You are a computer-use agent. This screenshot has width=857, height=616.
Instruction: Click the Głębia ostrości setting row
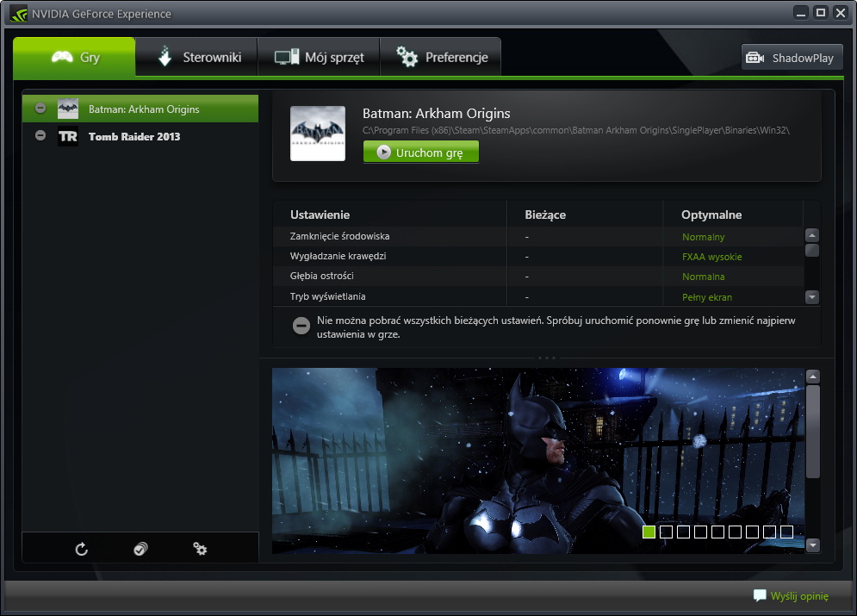tap(538, 276)
